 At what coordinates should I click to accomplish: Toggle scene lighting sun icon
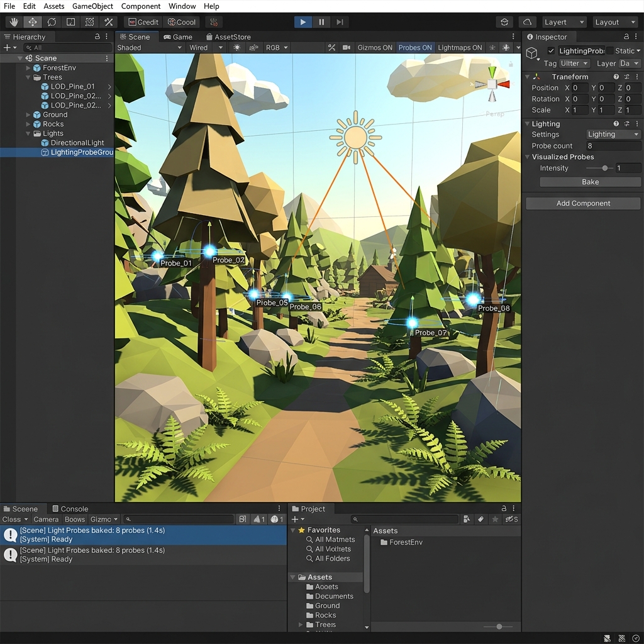237,48
